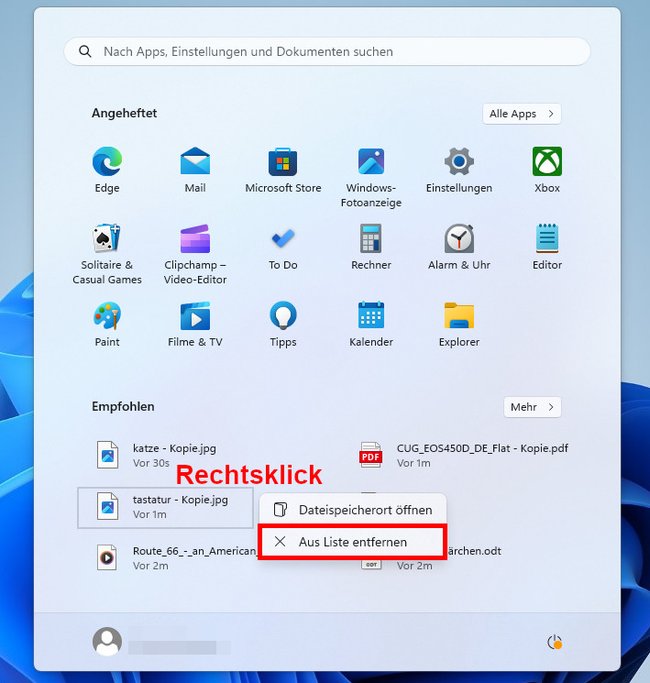Click the tastatur - Kopie.jpg file icon
This screenshot has width=650, height=683.
pyautogui.click(x=107, y=506)
